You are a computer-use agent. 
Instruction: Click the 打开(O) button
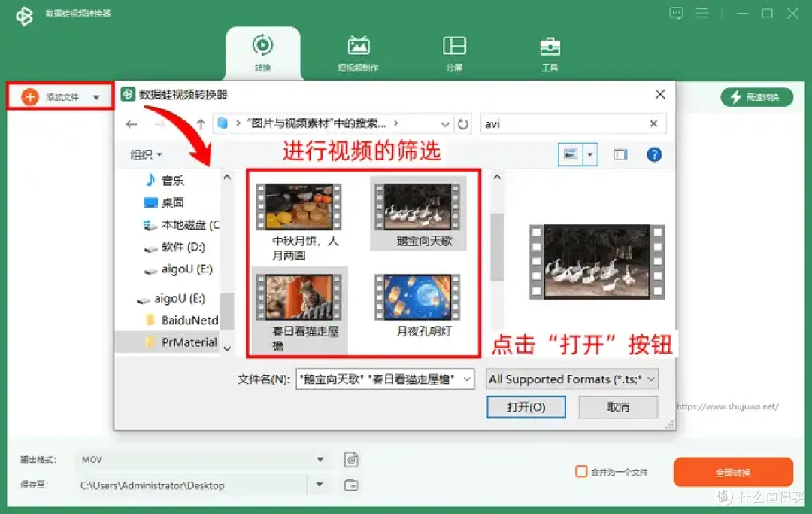point(526,407)
